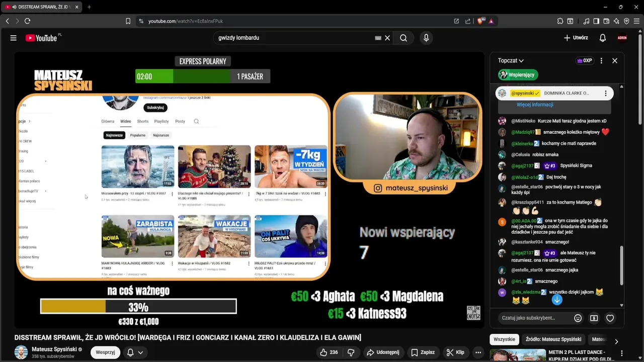Send a heart reaction in chat

[610, 318]
